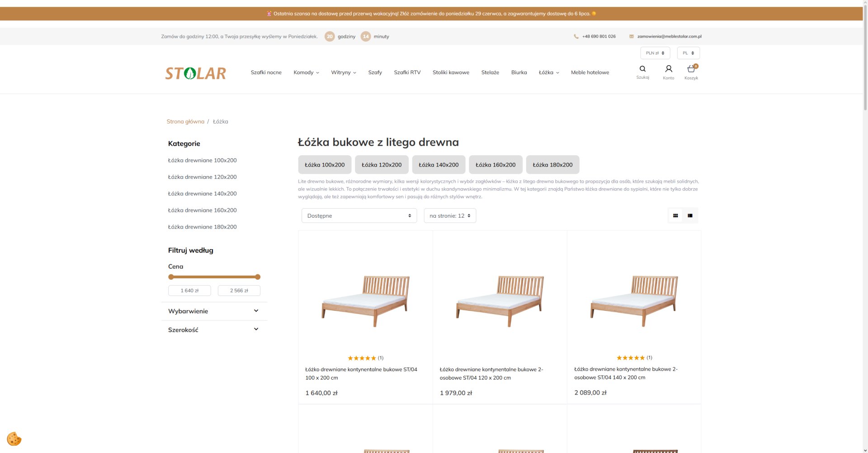Click the heading 'Łóżka bukowe z litego drewna'
Screen dimensions: 868x453
[x=378, y=142]
